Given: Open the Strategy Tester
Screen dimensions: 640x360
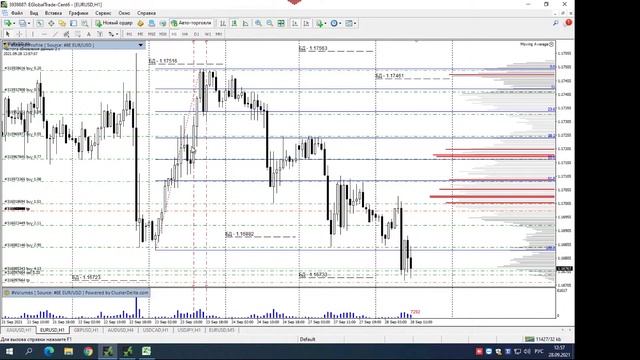Looking at the screenshot, I should (84, 23).
